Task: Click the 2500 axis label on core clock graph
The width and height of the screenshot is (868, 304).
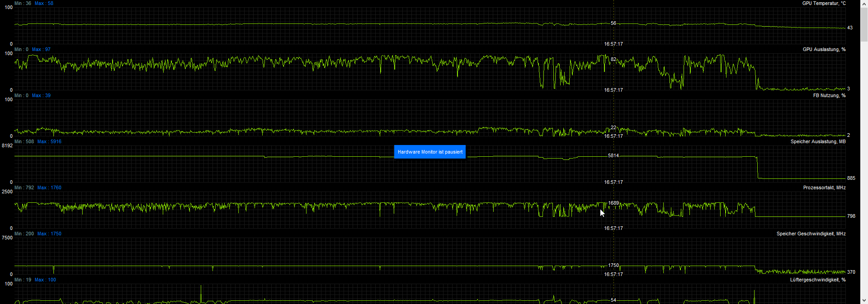Action: coord(7,192)
